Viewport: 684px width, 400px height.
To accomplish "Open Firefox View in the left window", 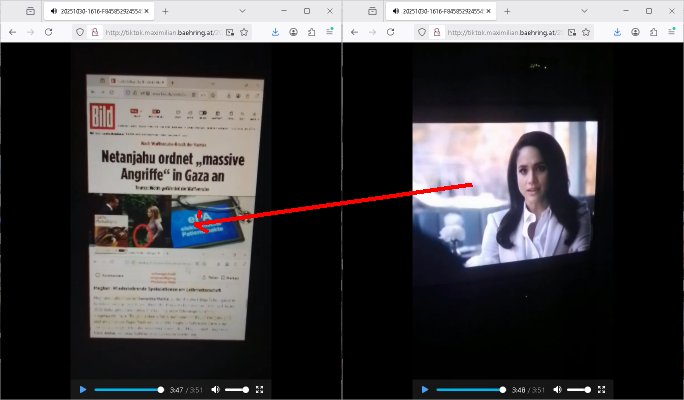I will point(31,10).
